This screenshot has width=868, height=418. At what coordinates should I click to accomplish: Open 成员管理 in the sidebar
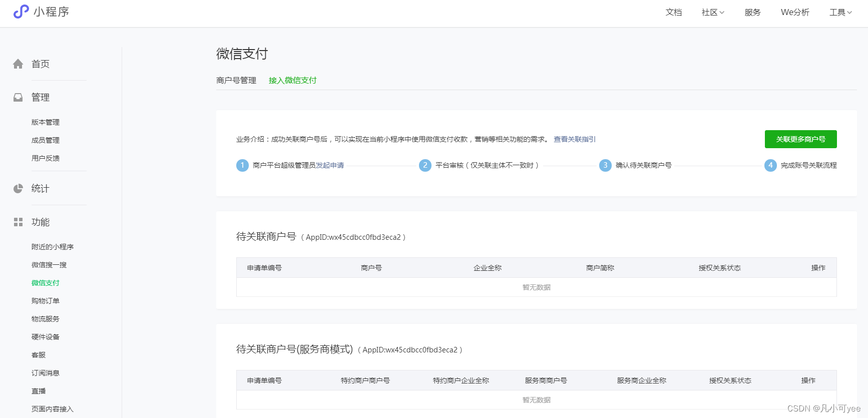pyautogui.click(x=46, y=140)
